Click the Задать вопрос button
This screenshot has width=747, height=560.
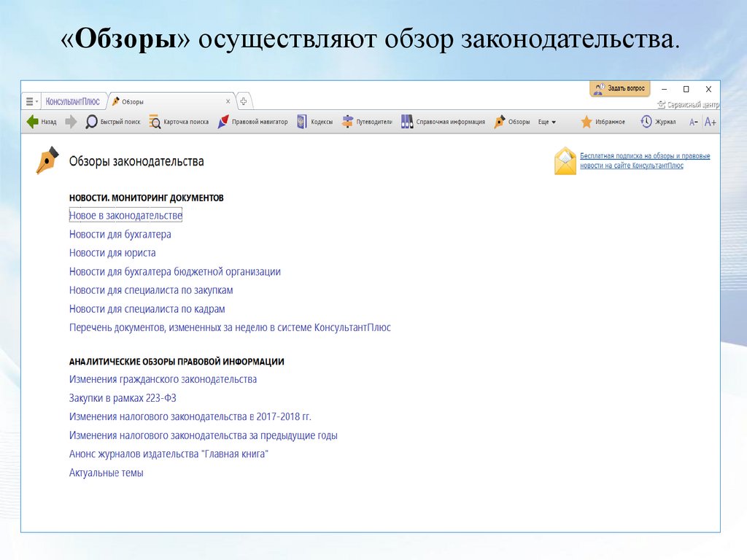(x=619, y=88)
